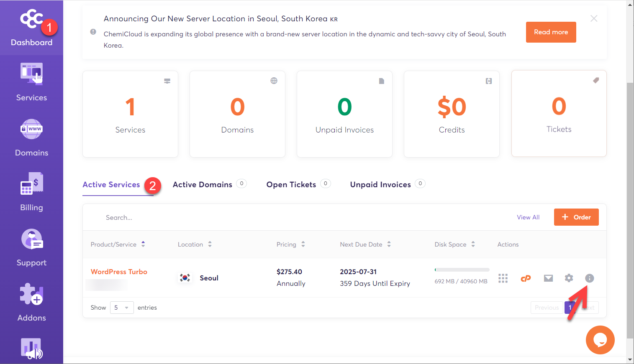Click the 359 Days Until Expiry text
Image resolution: width=634 pixels, height=364 pixels.
click(x=375, y=283)
